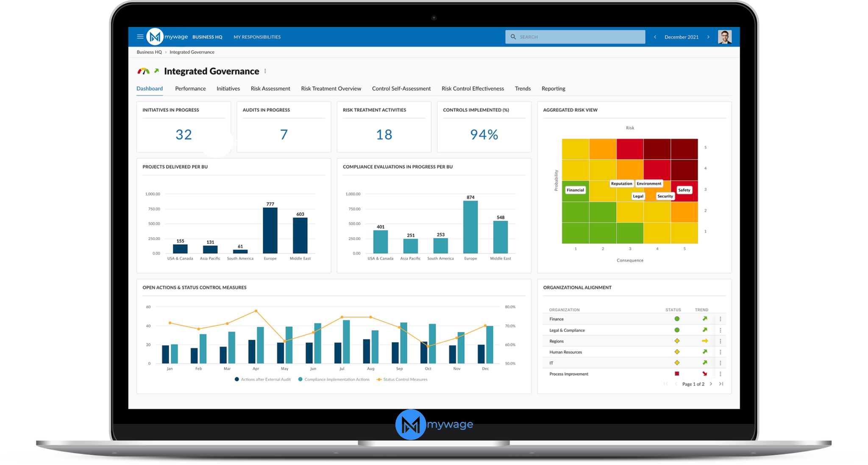Open the Control Self-Assessment tab
Image resolution: width=868 pixels, height=465 pixels.
401,89
